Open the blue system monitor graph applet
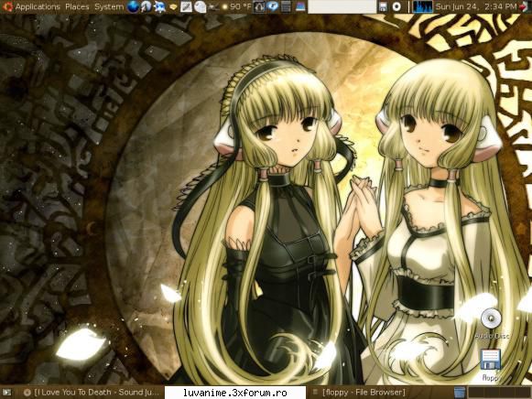Viewport: 532px width, 399px height. (x=422, y=6)
